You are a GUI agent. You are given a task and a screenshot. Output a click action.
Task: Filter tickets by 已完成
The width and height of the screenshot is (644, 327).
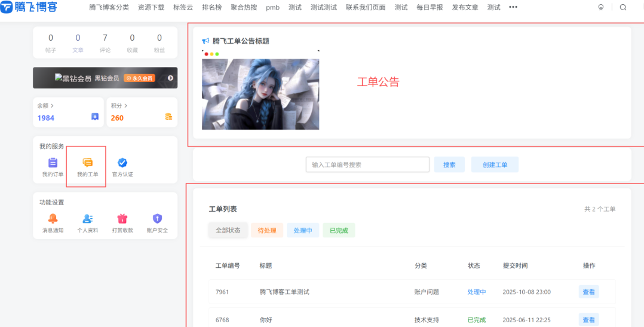pos(339,231)
